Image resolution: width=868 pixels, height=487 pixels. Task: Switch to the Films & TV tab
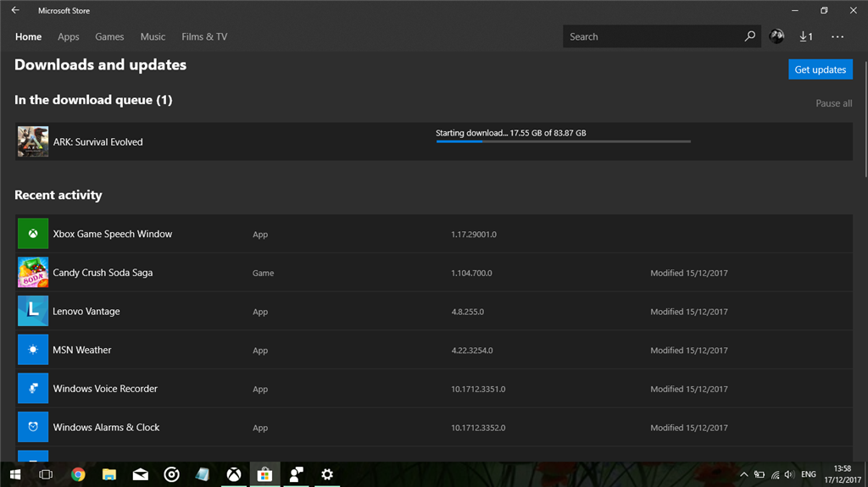pos(204,36)
